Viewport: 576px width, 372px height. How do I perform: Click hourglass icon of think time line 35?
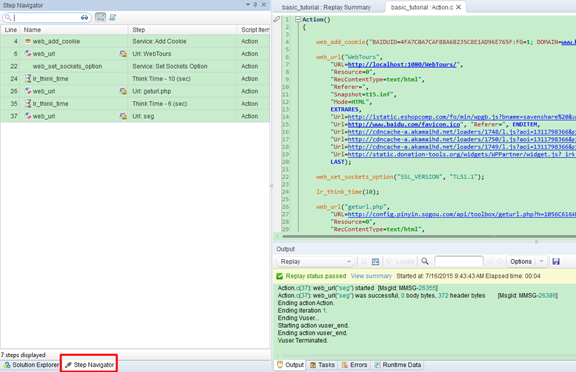28,104
